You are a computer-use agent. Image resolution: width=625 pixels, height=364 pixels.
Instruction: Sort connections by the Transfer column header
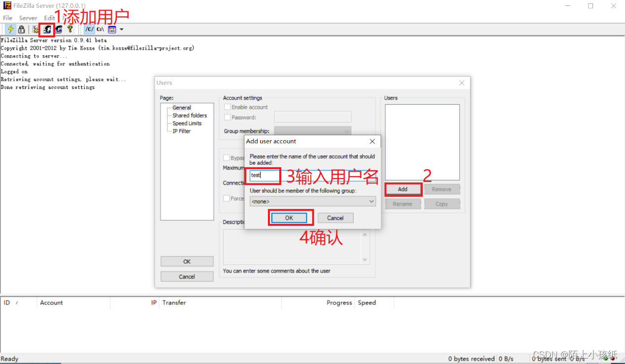coord(220,303)
